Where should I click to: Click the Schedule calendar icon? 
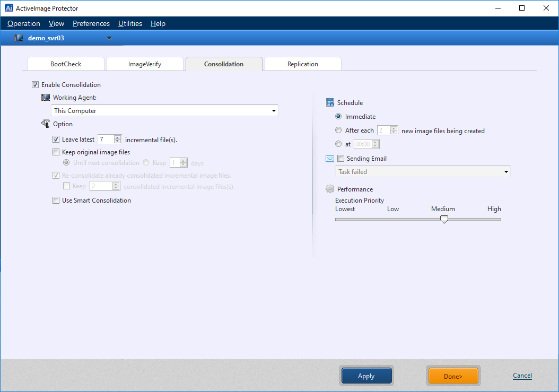[330, 103]
